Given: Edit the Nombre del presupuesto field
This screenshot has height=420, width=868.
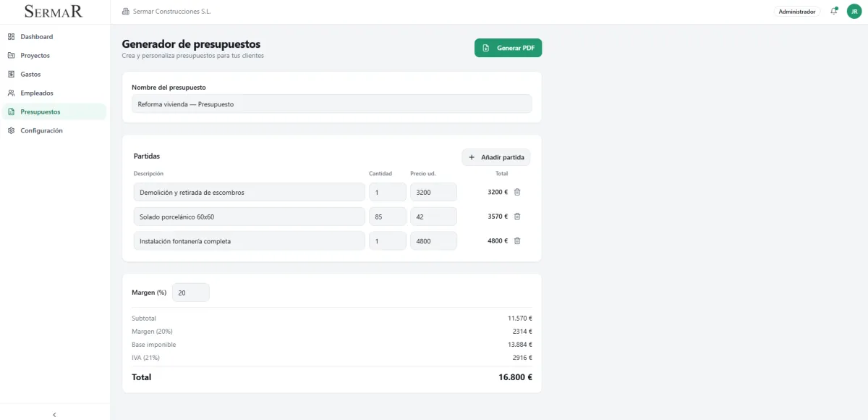Looking at the screenshot, I should click(331, 104).
